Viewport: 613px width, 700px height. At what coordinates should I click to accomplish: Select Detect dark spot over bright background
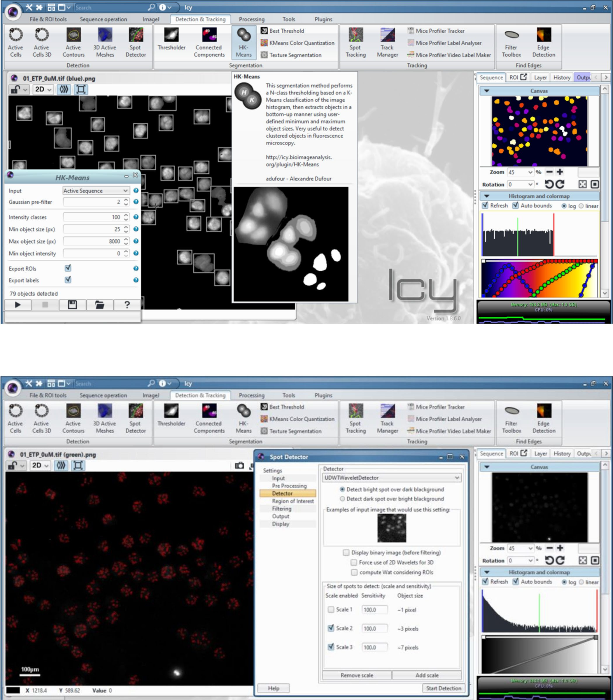pyautogui.click(x=342, y=499)
